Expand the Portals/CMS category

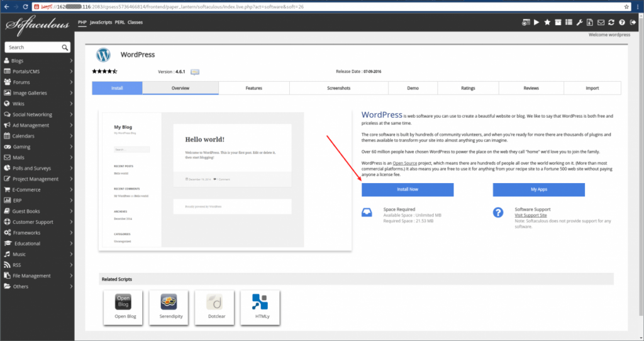[38, 72]
